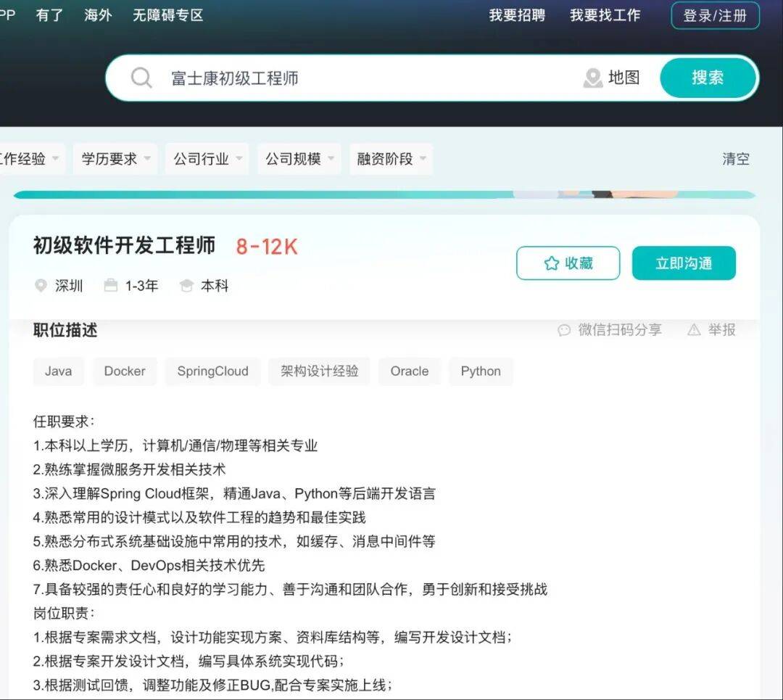This screenshot has height=700, width=783.
Task: Expand the 学历要求 filter dropdown
Action: (115, 158)
